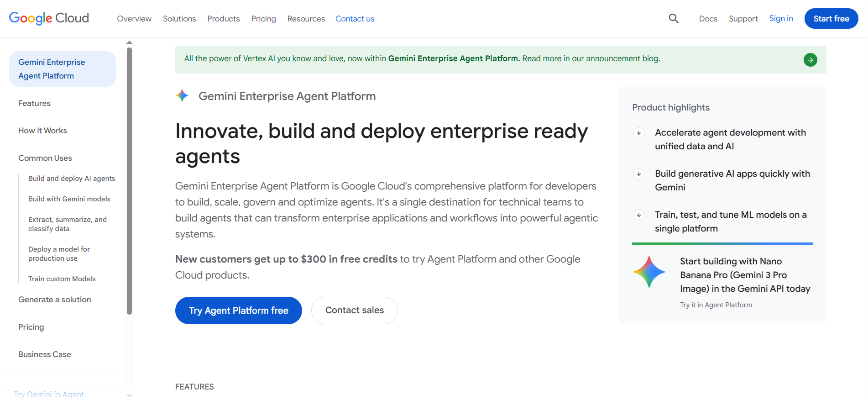
Task: Click the search magnifier icon
Action: [x=674, y=19]
